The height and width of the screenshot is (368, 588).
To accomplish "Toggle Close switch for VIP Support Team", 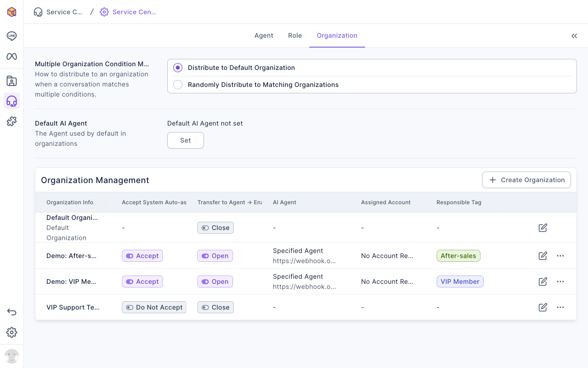I will point(215,307).
